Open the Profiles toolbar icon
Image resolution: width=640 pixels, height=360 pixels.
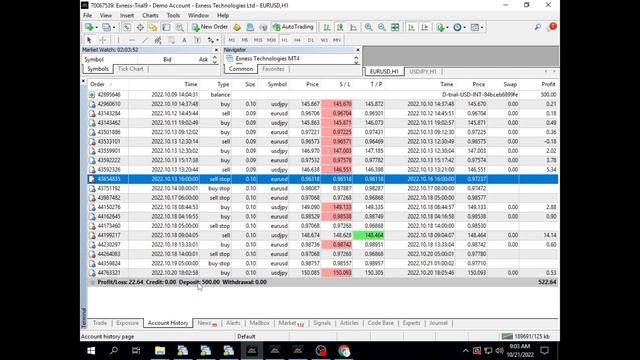pyautogui.click(x=106, y=27)
